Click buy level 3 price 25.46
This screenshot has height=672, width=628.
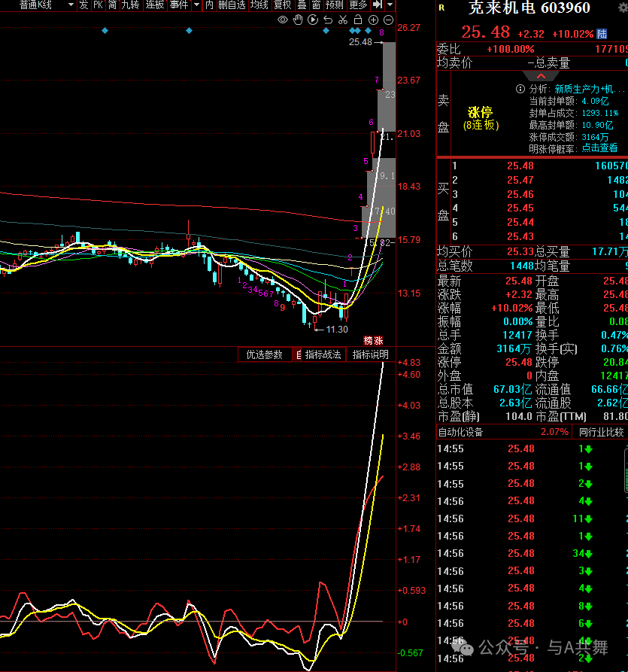coord(520,194)
